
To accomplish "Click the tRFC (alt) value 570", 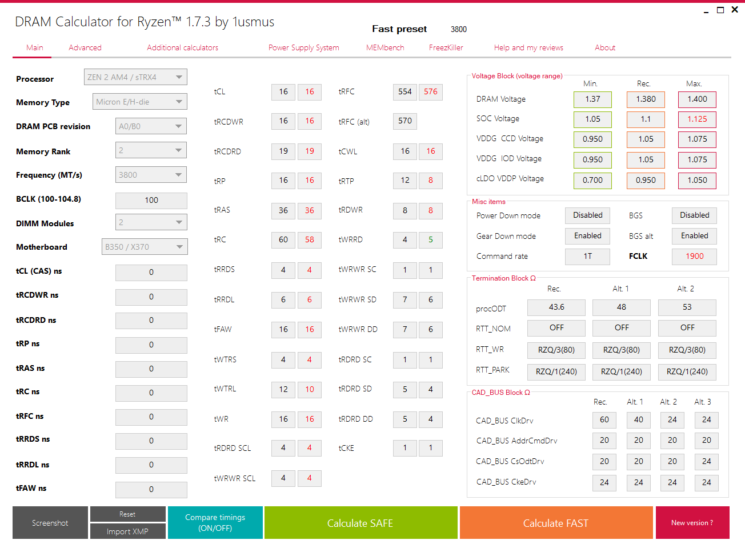I will [405, 121].
